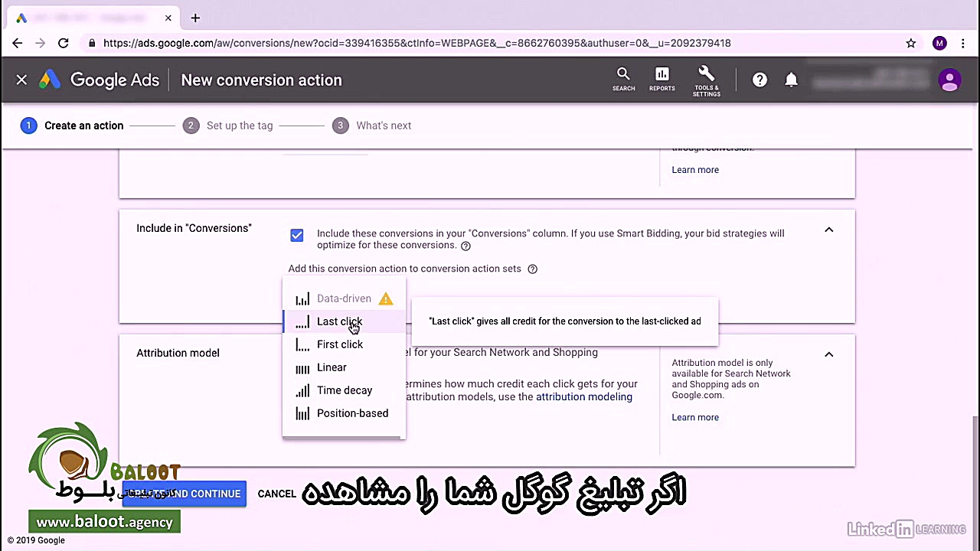Open the Tools & Settings menu

(706, 80)
